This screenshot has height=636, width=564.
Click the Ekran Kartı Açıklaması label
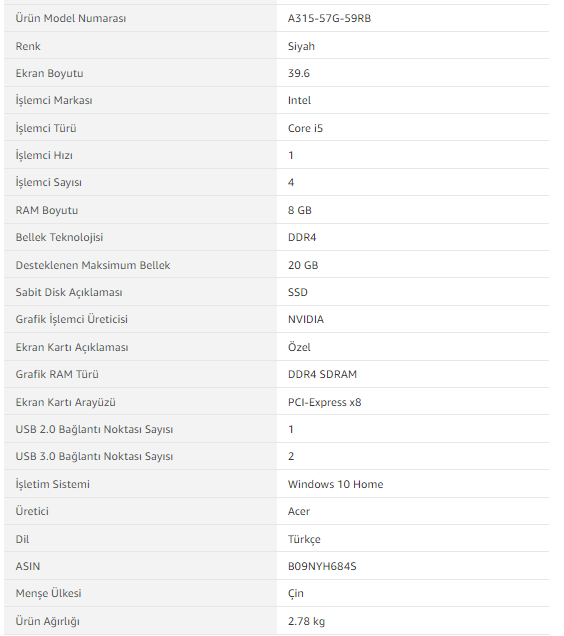pos(72,347)
